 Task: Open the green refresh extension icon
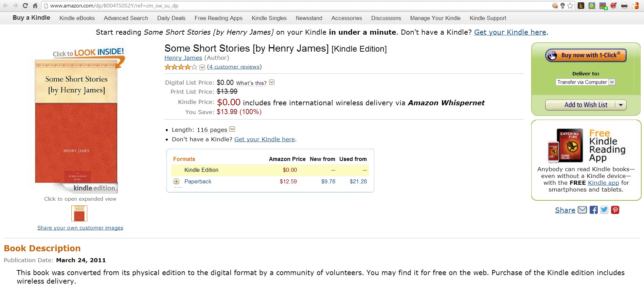[x=592, y=5]
